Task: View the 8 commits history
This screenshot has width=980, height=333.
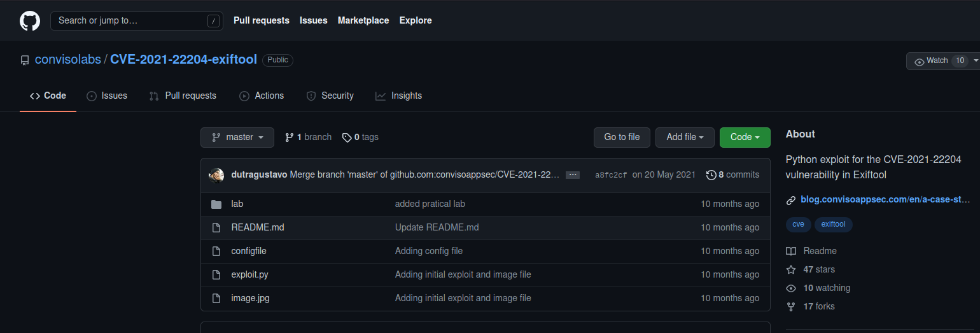Action: coord(733,174)
